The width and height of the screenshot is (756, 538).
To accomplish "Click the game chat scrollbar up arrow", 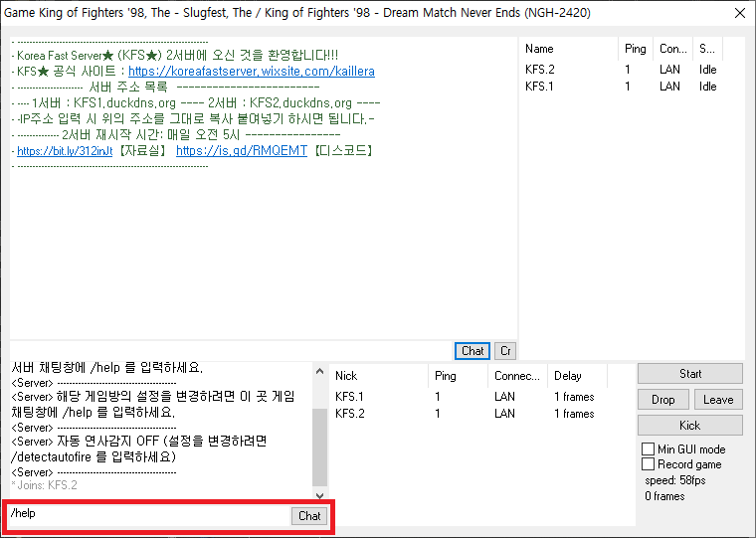I will coord(319,371).
